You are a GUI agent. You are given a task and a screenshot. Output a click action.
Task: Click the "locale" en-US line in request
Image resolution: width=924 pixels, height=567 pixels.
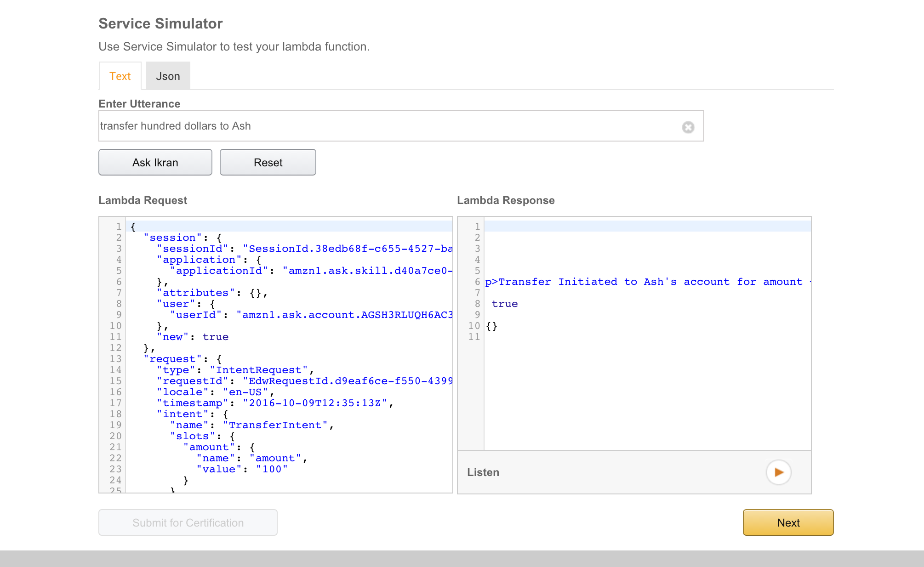pos(216,392)
